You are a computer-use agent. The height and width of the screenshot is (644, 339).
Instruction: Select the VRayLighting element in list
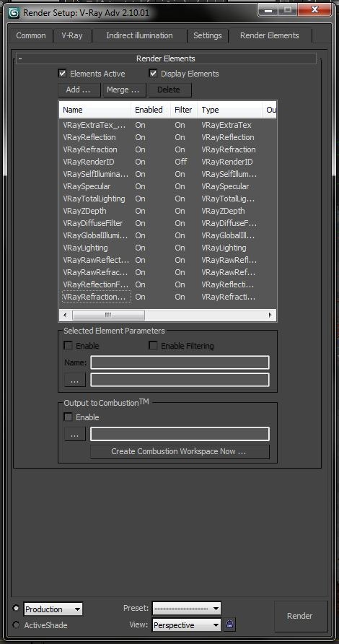point(167,248)
